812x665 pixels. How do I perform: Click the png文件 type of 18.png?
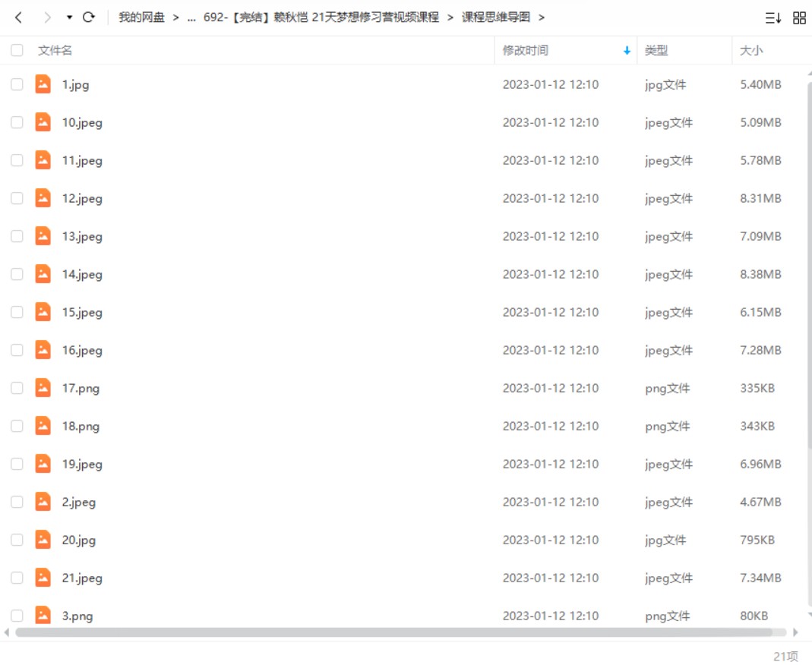tap(667, 427)
